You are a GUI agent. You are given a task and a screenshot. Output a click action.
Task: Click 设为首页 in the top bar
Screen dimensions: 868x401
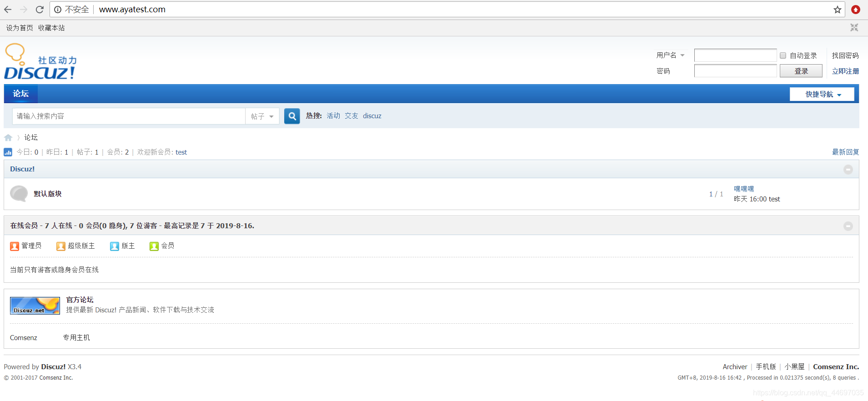(x=20, y=28)
